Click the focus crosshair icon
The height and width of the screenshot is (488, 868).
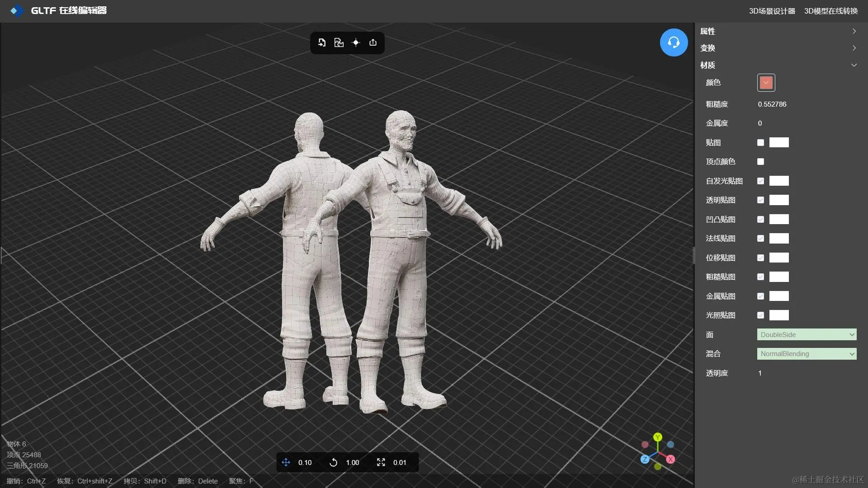[356, 42]
